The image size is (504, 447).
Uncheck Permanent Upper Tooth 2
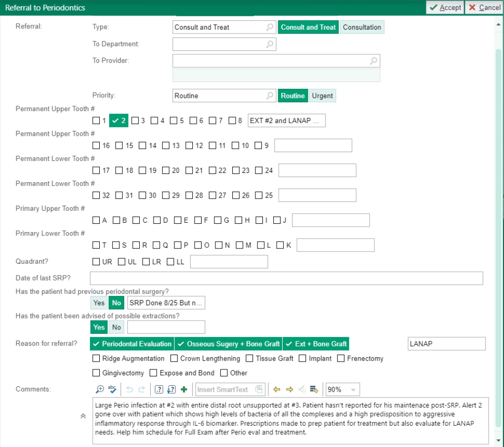click(x=119, y=121)
